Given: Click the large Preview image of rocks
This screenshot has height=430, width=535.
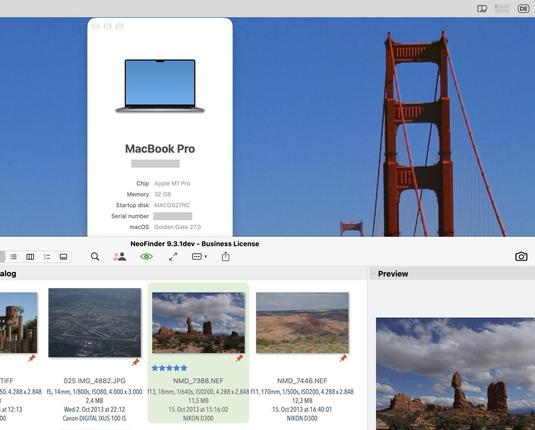Looking at the screenshot, I should point(456,374).
